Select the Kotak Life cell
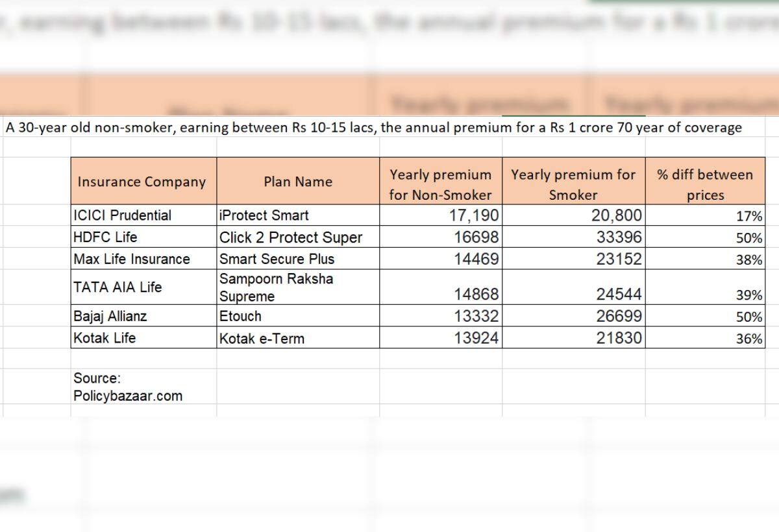Viewport: 779px width, 532px height. click(143, 338)
